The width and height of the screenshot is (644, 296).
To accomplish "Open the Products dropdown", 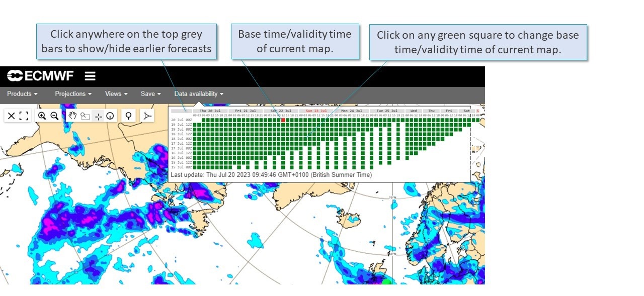I will 21,94.
